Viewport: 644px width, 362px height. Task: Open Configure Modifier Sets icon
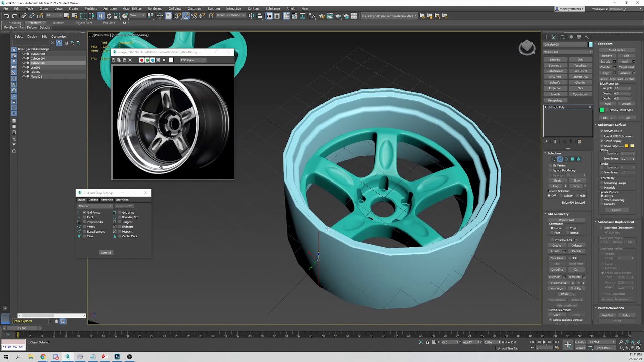(579, 141)
